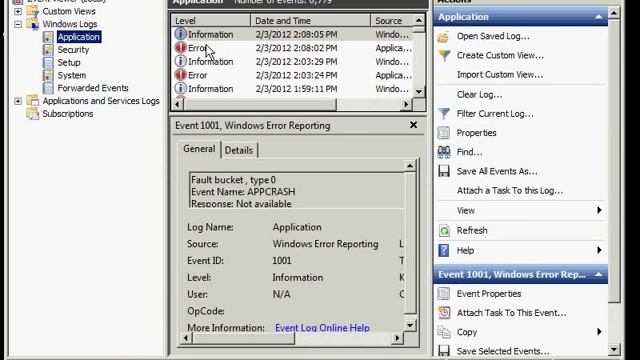Click the Refresh icon
This screenshot has width=640, height=360.
pyautogui.click(x=444, y=231)
